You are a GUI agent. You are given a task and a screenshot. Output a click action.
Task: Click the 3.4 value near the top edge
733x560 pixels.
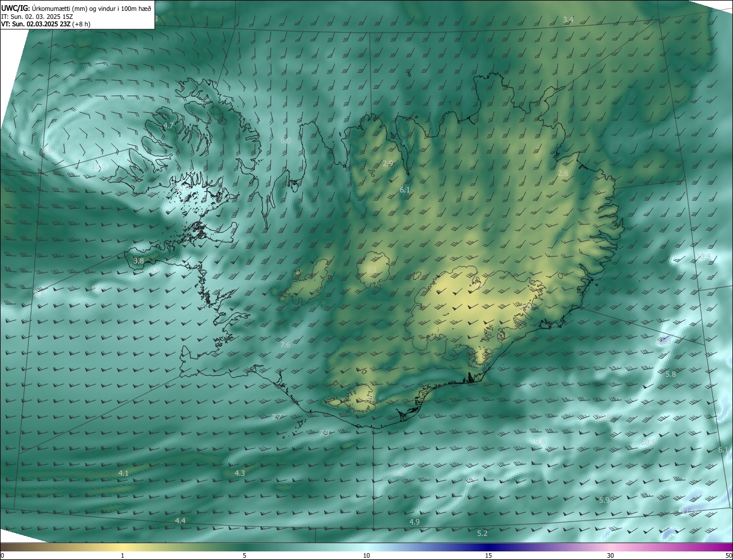568,20
